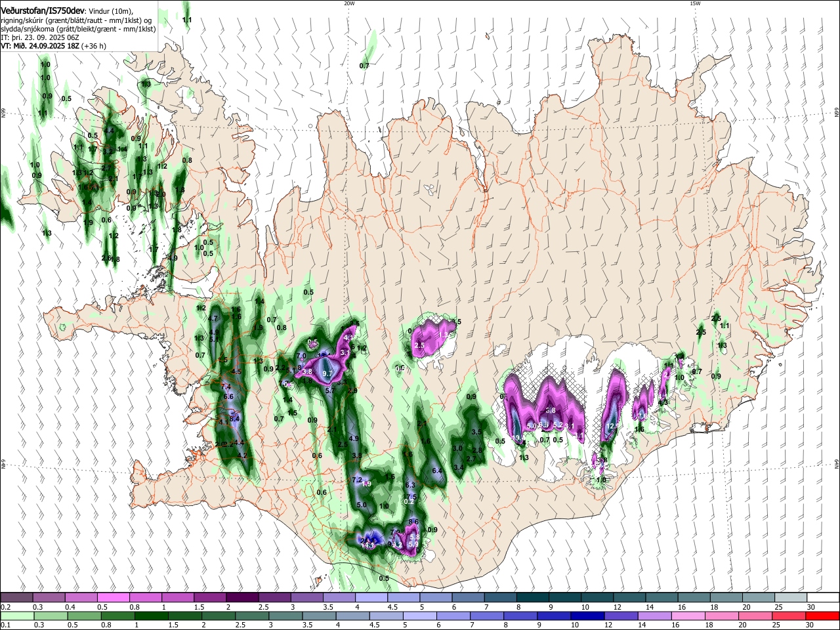Click the upper-scale swatch between 12 and 14
This screenshot has width=840, height=630.
pyautogui.click(x=629, y=598)
